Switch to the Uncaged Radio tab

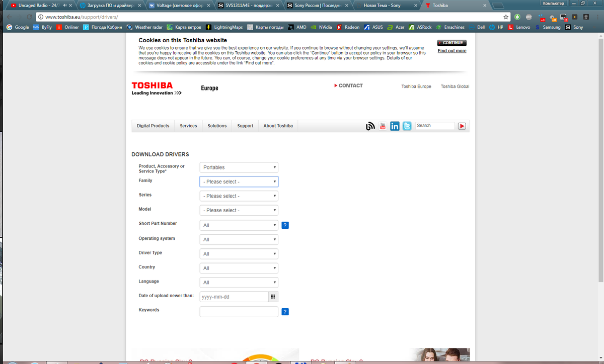(39, 6)
